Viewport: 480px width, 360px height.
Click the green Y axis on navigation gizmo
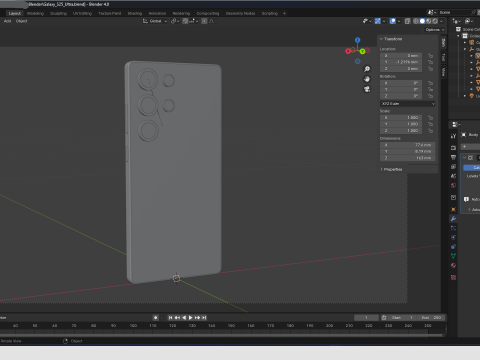coord(362,51)
